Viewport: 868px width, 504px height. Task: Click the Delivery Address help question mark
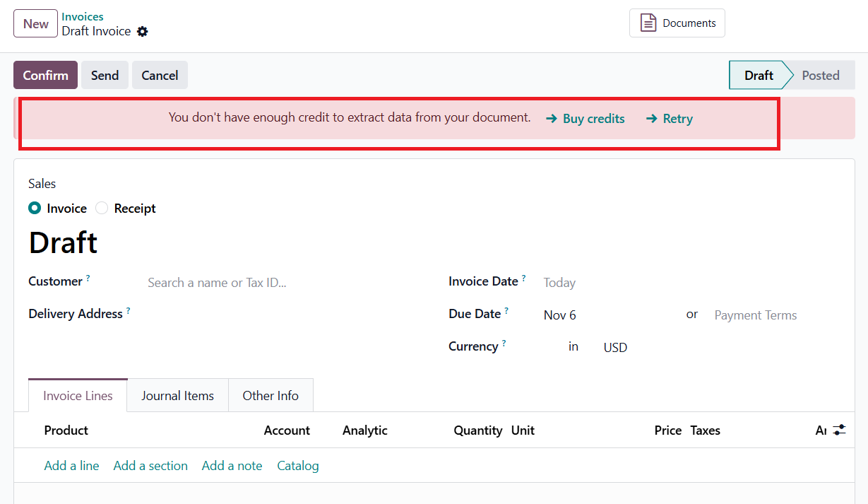(x=128, y=311)
